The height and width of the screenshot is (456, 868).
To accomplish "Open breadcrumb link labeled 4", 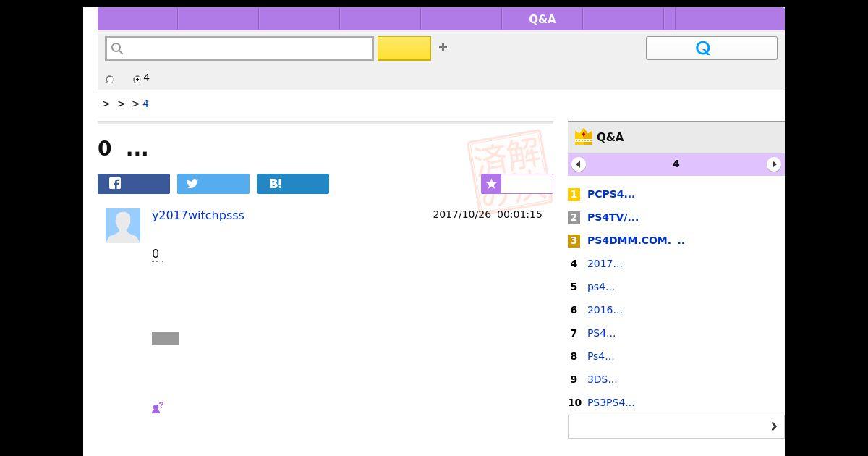I will point(145,104).
